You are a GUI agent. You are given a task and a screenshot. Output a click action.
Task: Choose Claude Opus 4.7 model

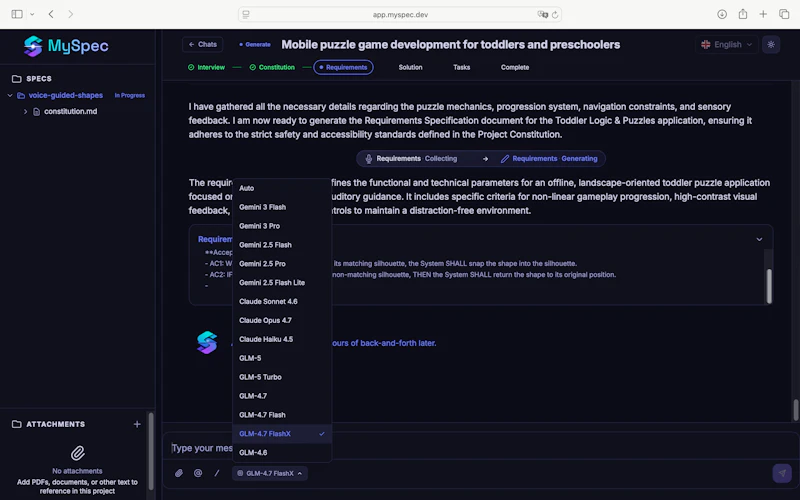282,320
